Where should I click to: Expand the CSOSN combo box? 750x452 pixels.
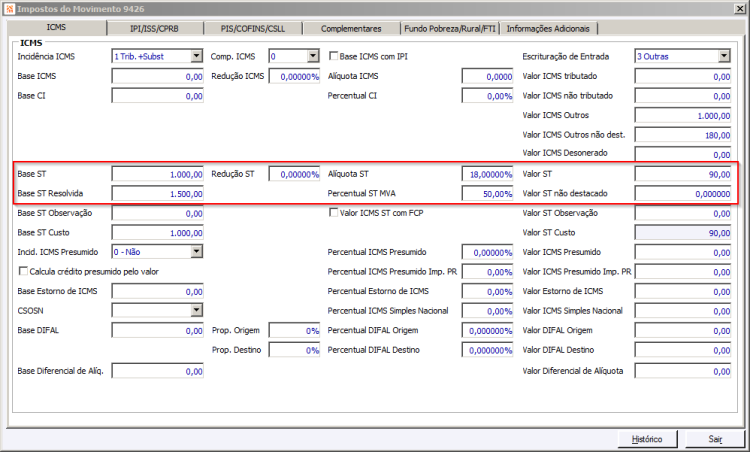197,310
